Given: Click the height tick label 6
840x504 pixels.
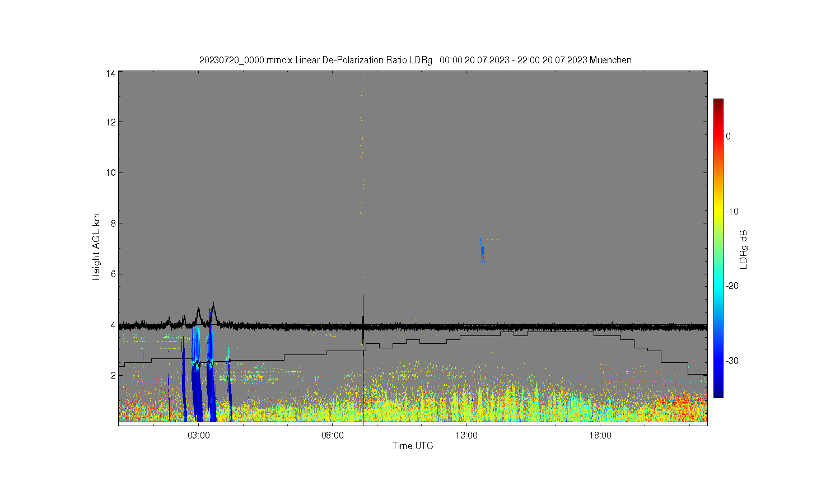Looking at the screenshot, I should [113, 274].
